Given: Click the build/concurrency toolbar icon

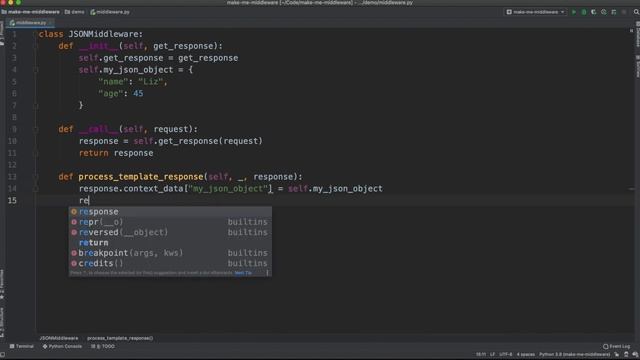Looking at the screenshot, I should point(613,12).
